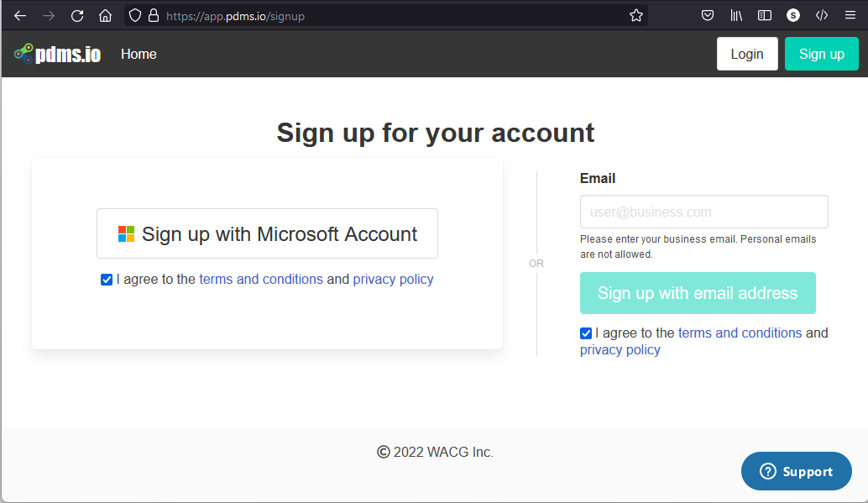Uncheck agreement under Microsoft Account sign up
Screen dimensions: 868x503
click(107, 280)
